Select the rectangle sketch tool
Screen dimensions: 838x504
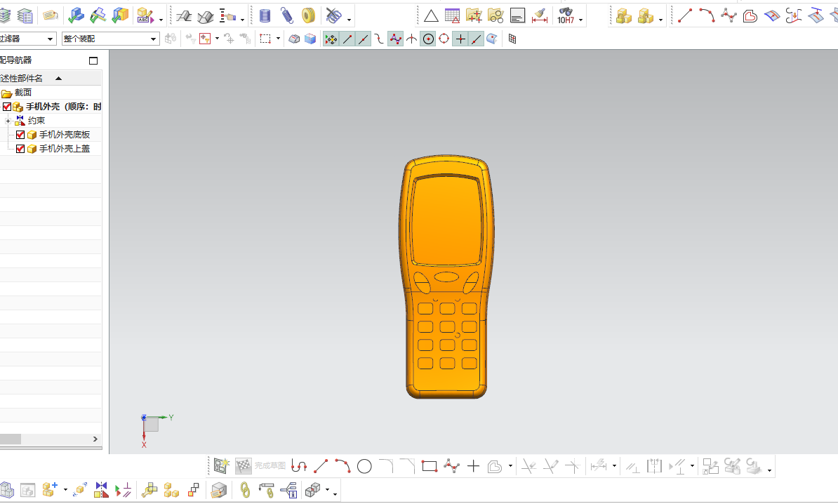[x=429, y=467]
